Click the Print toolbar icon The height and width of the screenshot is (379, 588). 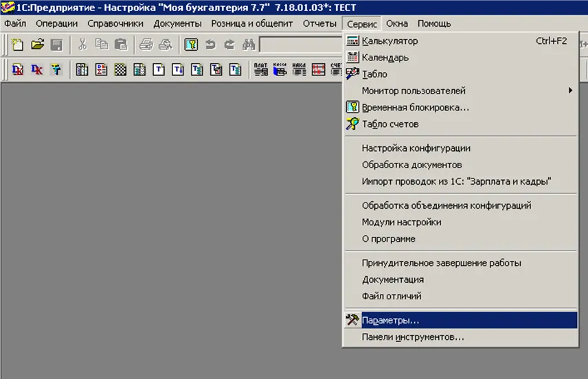click(x=146, y=45)
